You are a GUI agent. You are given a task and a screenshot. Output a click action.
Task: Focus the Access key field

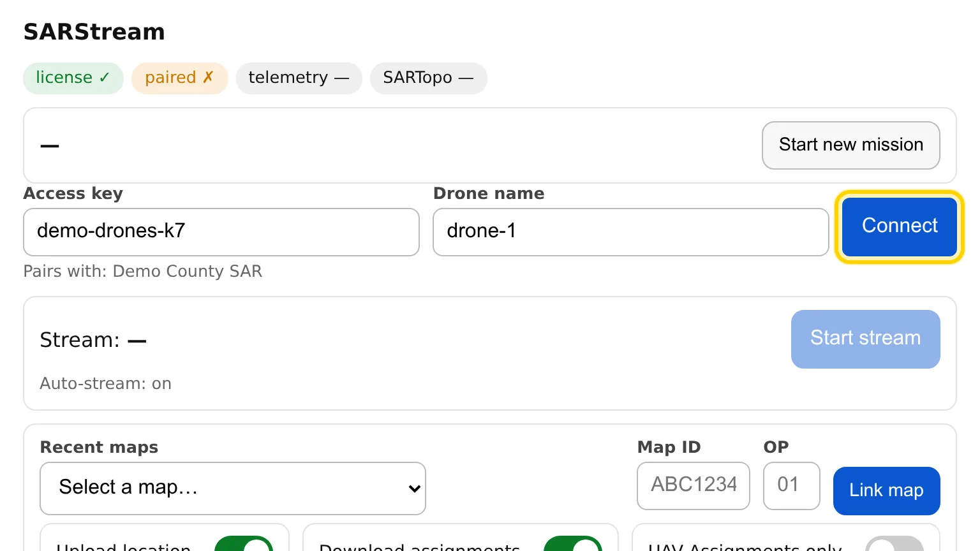click(221, 231)
